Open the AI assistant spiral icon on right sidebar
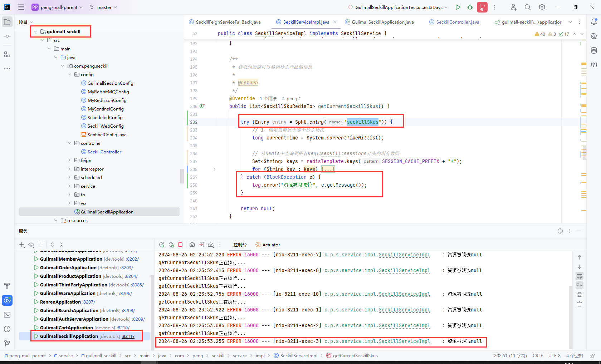Image resolution: width=601 pixels, height=364 pixels. coord(594,36)
